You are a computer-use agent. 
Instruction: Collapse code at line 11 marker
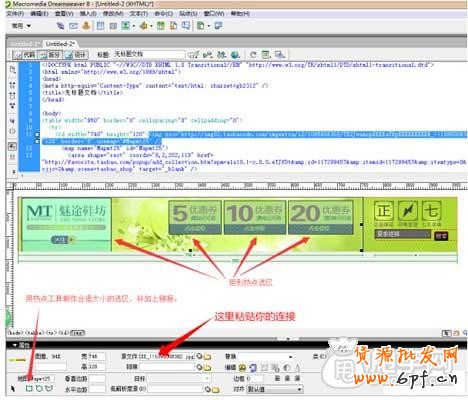point(37,135)
